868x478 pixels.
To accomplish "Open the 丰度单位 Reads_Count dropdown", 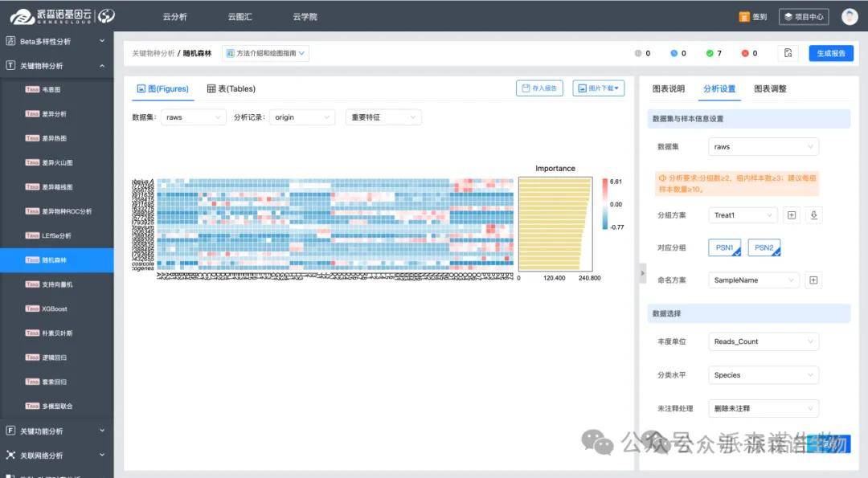I will coord(764,341).
